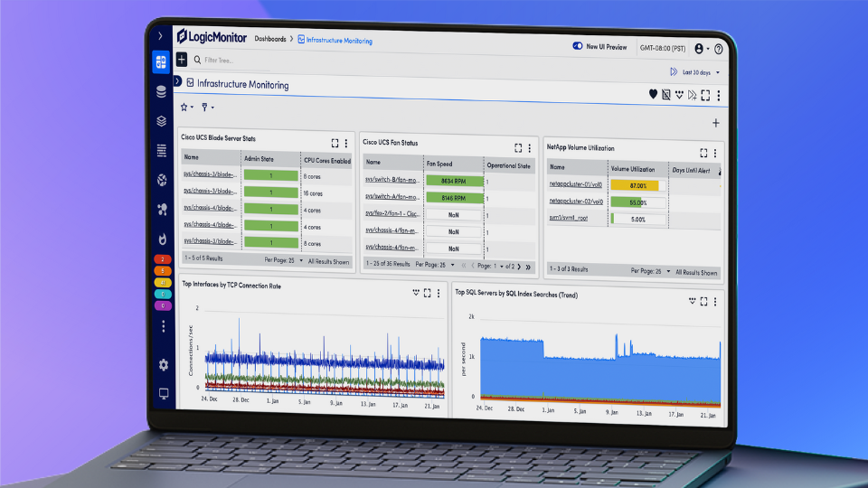Expand Cisco UCS Fan Status widget fullscreen
868x488 pixels.
click(518, 147)
